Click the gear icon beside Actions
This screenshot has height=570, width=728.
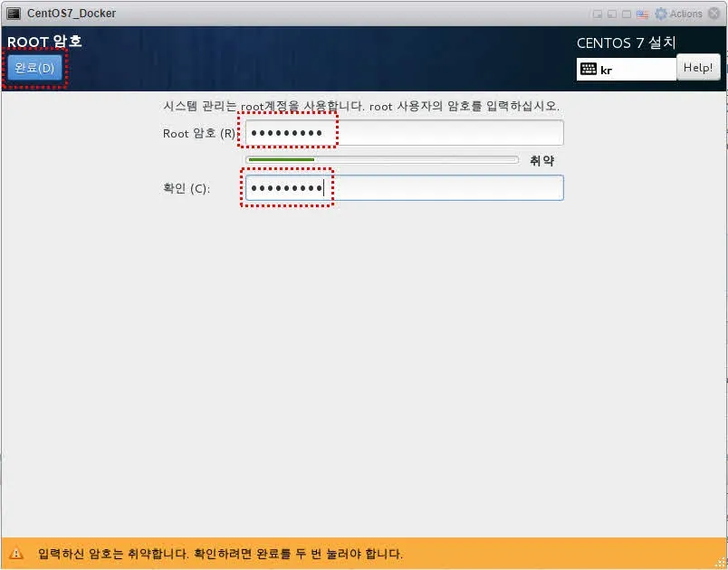click(661, 14)
